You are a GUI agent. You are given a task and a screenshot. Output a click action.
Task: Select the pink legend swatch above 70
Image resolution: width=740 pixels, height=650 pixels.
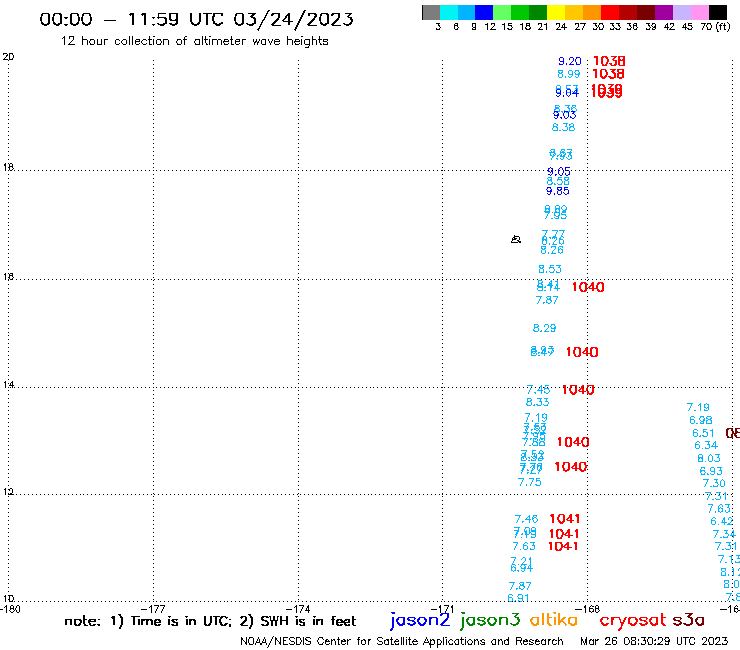pos(699,12)
